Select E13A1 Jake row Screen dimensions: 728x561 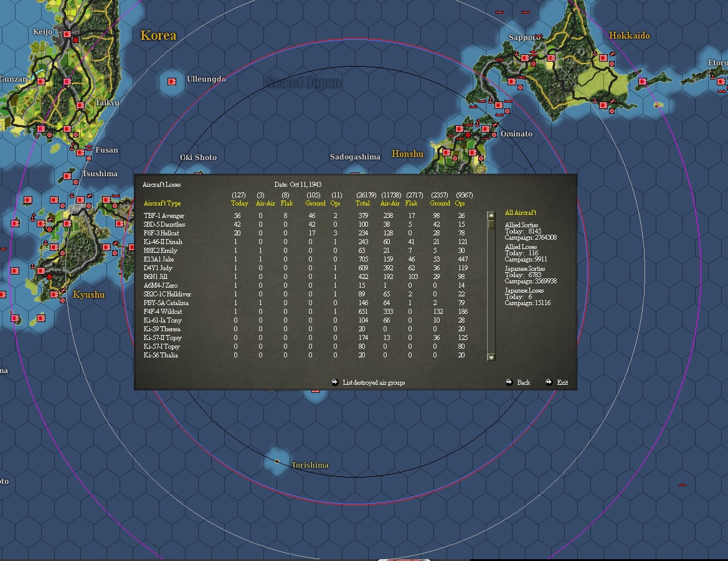[x=306, y=260]
